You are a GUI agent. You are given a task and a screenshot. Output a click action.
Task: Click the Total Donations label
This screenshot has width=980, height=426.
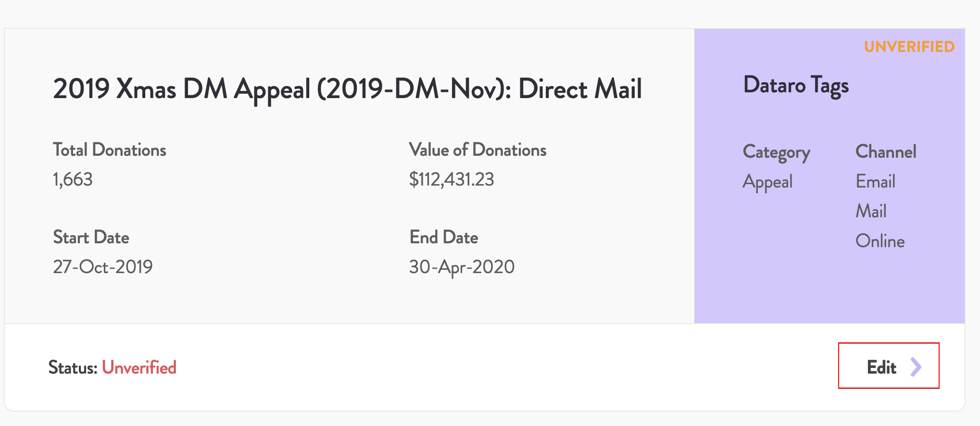point(110,150)
